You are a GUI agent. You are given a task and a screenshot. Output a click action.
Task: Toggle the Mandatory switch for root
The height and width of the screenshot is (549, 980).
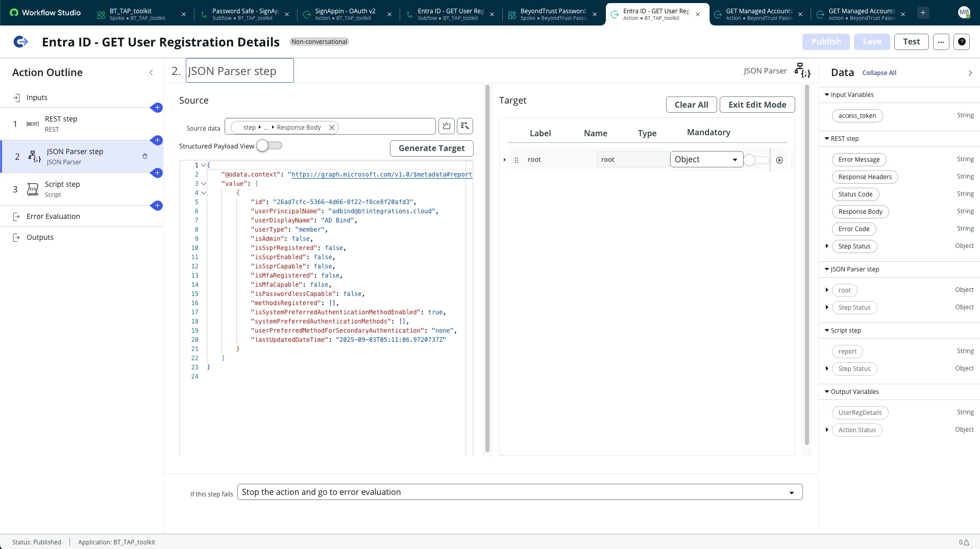(x=756, y=160)
